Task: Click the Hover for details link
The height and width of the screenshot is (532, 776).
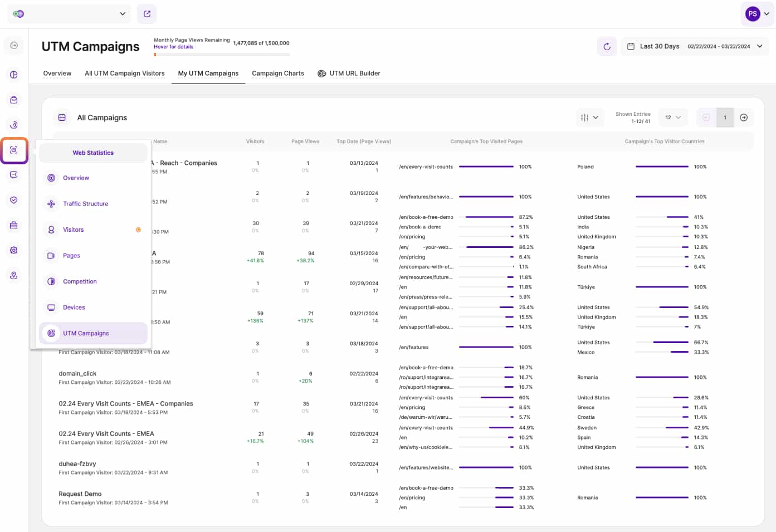Action: [174, 47]
